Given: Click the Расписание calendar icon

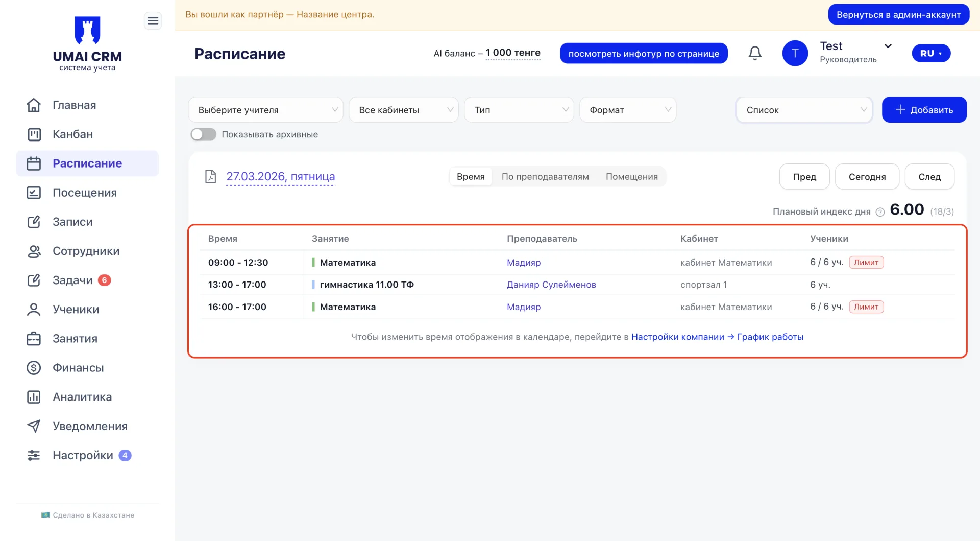Looking at the screenshot, I should pos(34,163).
